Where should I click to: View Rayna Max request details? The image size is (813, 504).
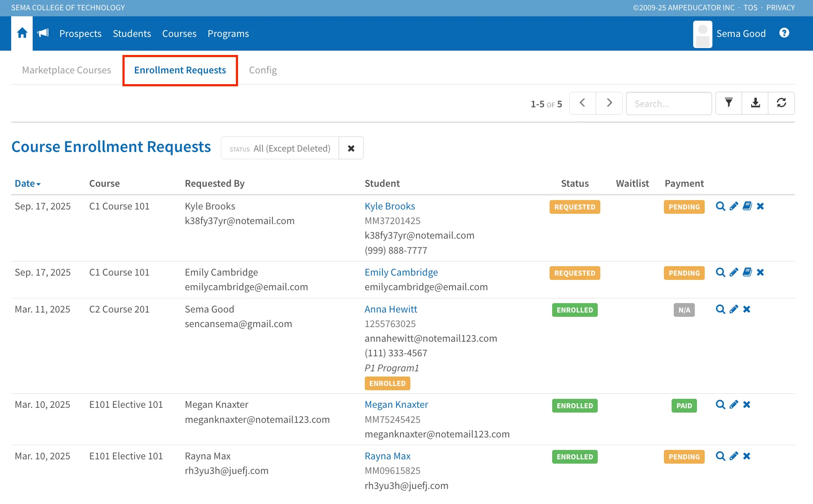[x=721, y=456]
